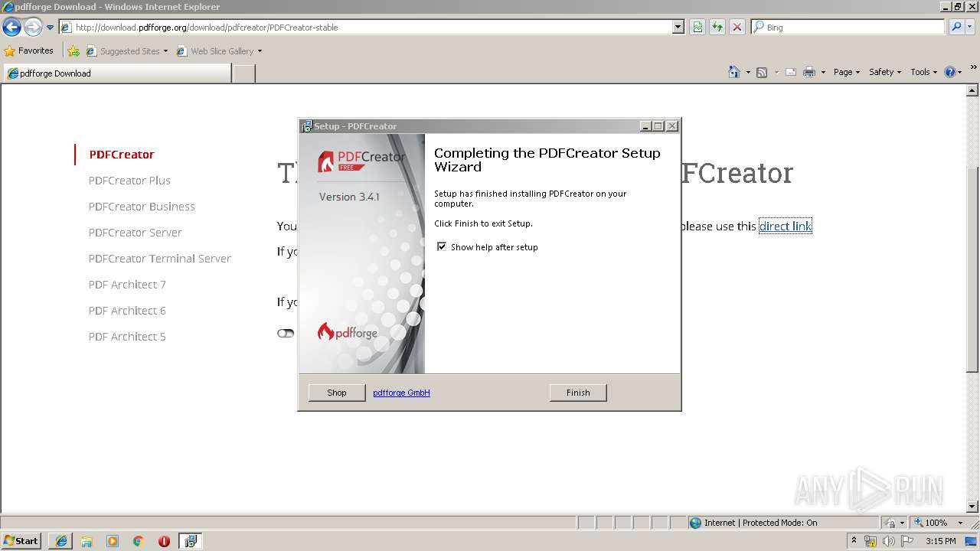Screen dimensions: 980x551
Task: Click the PDFCreator Setup taskbar button
Action: coord(190,541)
